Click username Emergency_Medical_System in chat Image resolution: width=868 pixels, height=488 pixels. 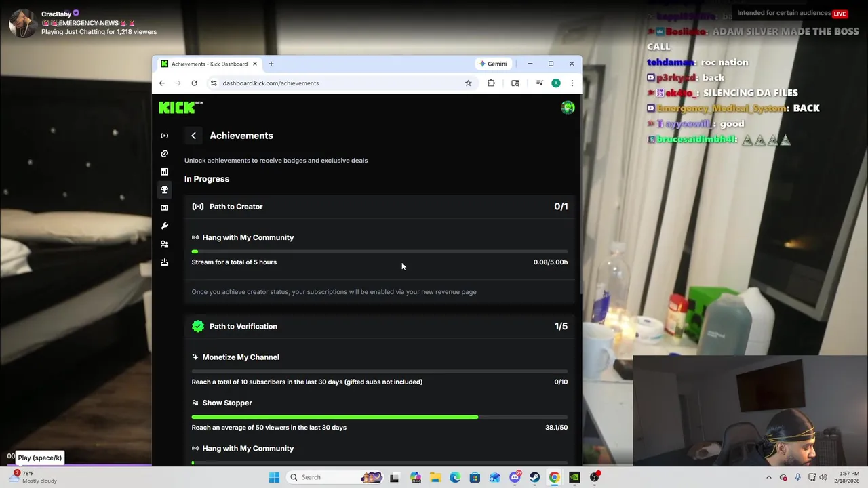coord(723,108)
